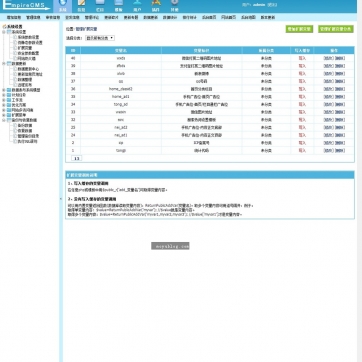Click 删除 link in the wxds row

tap(340, 58)
